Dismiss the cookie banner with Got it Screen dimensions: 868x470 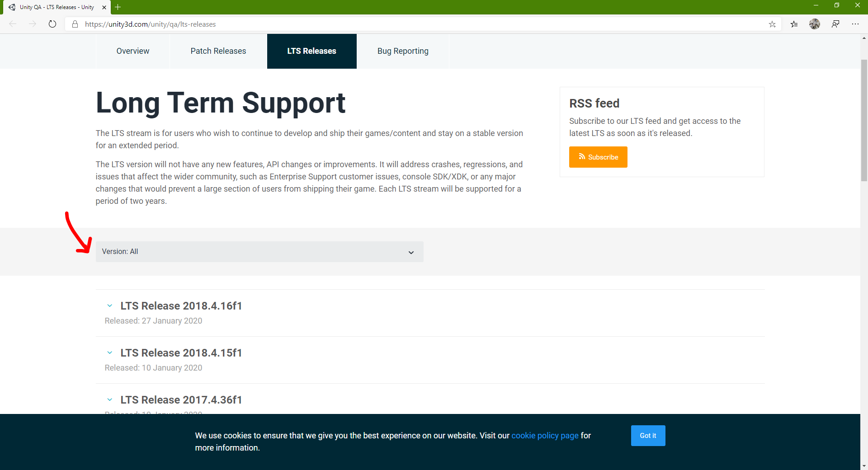(648, 436)
